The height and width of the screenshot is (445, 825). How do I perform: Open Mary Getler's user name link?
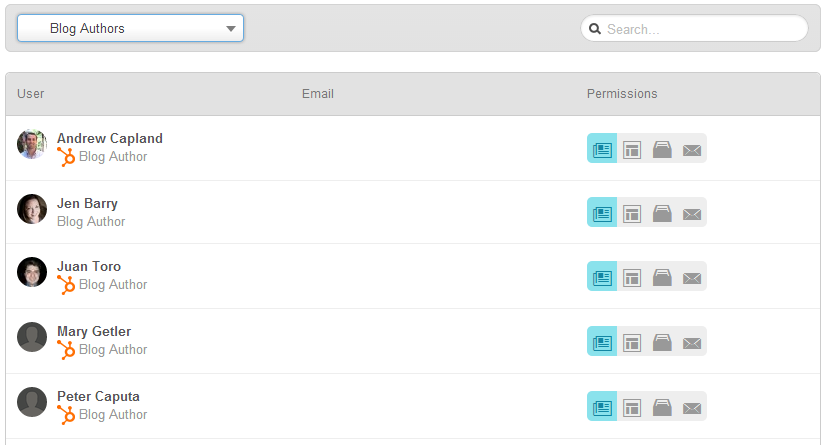94,332
